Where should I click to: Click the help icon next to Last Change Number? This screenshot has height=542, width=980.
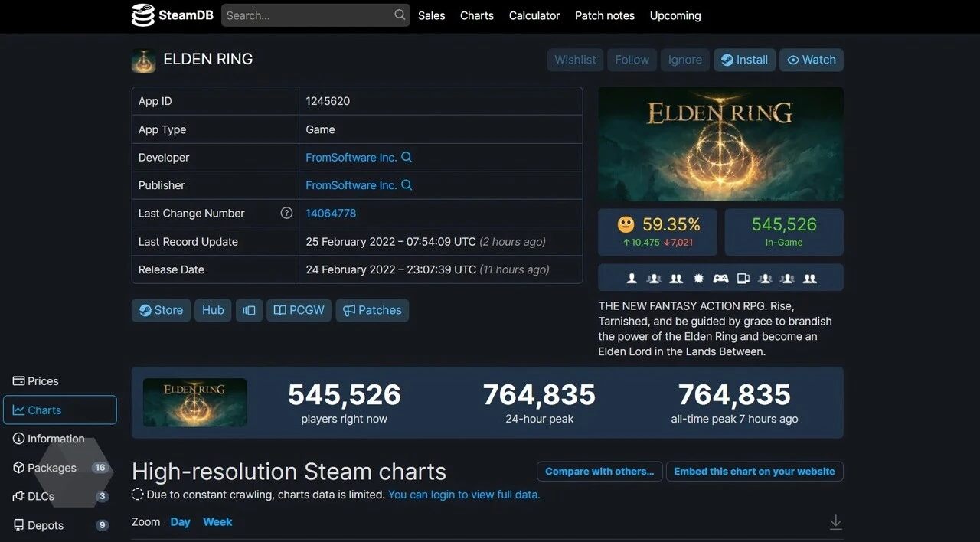pyautogui.click(x=286, y=213)
